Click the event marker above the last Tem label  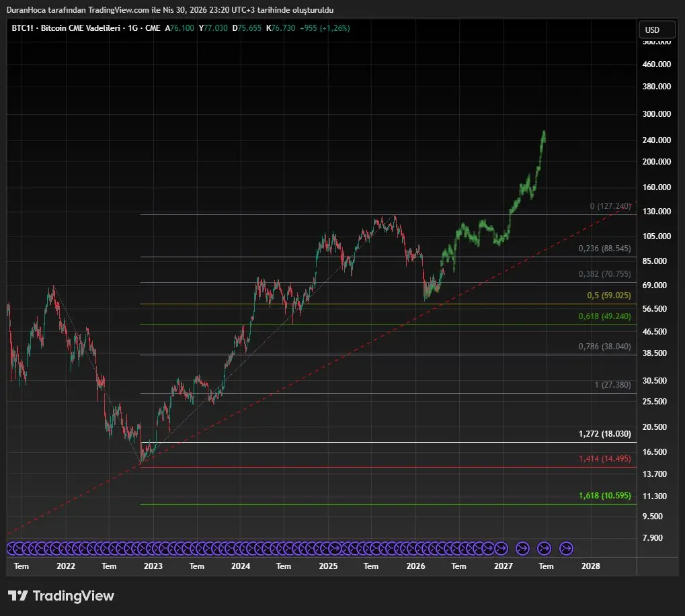pyautogui.click(x=545, y=548)
